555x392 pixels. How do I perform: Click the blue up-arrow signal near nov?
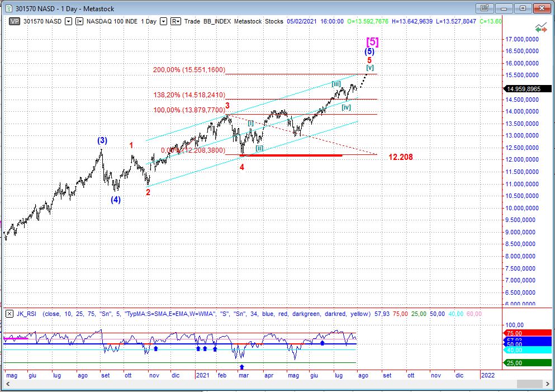[x=156, y=348]
